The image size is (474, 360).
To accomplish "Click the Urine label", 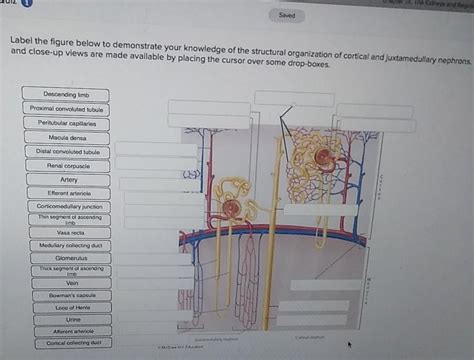I will [x=73, y=319].
